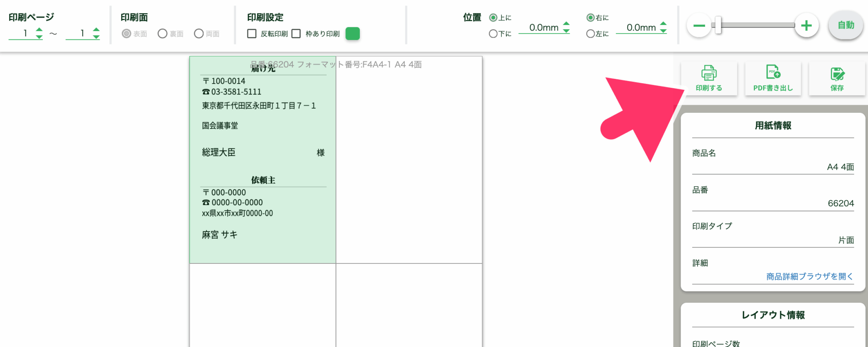The image size is (868, 347).
Task: Decrease the end print page number
Action: click(96, 37)
